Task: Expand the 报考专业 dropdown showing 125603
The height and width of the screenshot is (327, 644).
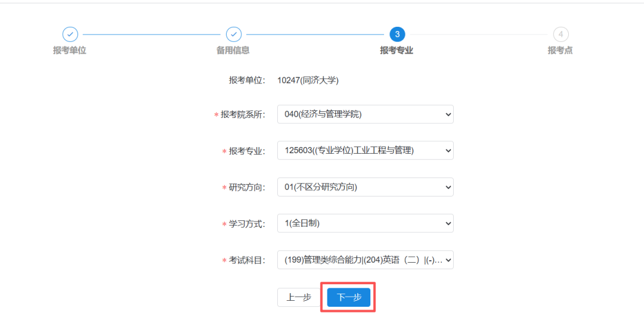Action: coord(365,151)
